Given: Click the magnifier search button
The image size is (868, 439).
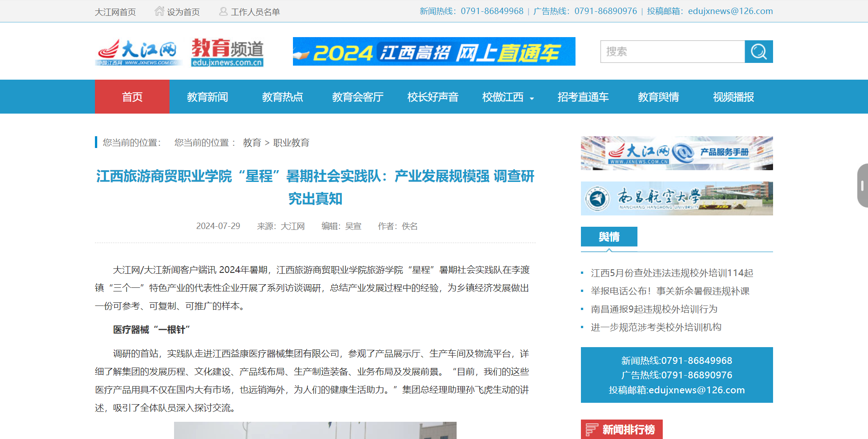Looking at the screenshot, I should (x=759, y=52).
